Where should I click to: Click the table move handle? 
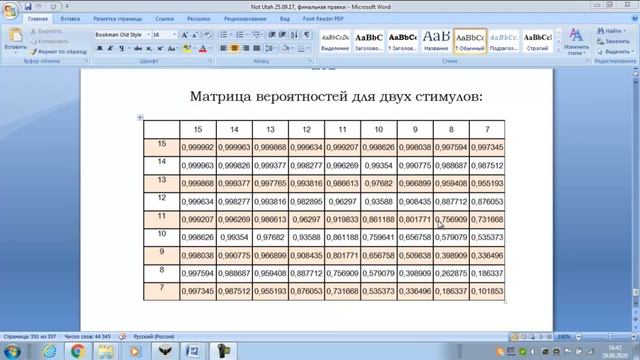[x=140, y=118]
